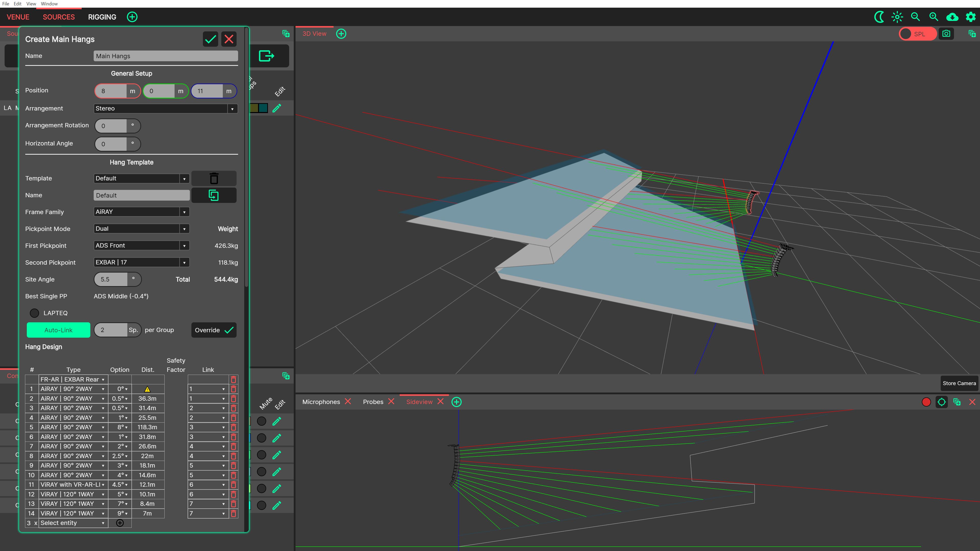Switch to the RIGGING tab
This screenshot has height=551, width=980.
[x=102, y=17]
